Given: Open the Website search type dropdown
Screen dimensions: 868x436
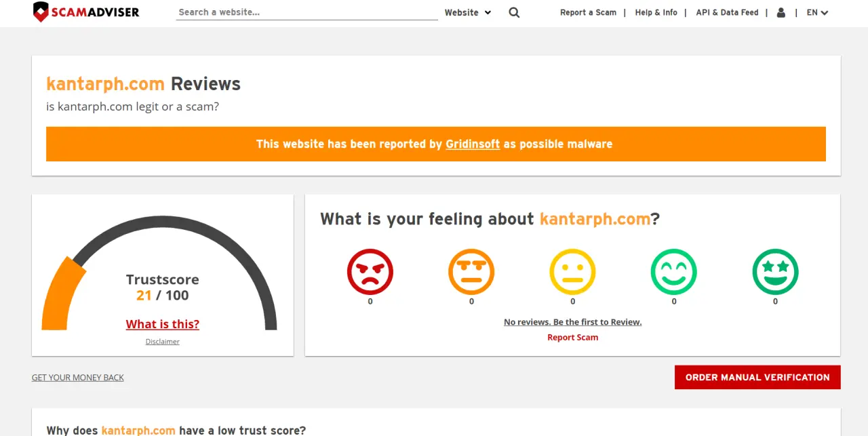Looking at the screenshot, I should point(468,12).
